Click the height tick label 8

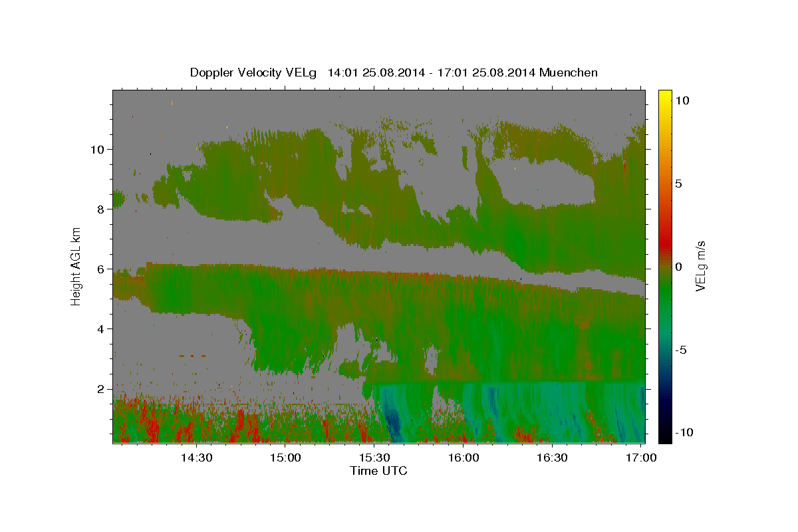coord(101,209)
